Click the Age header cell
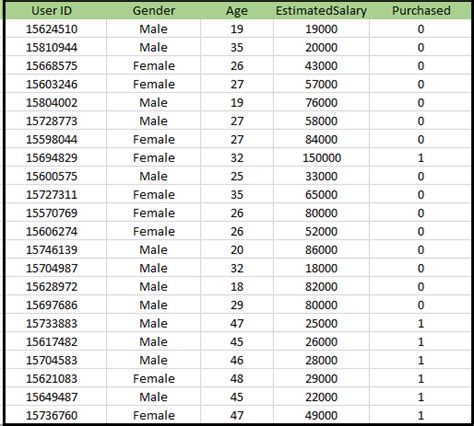Image resolution: width=474 pixels, height=426 pixels. 237,11
